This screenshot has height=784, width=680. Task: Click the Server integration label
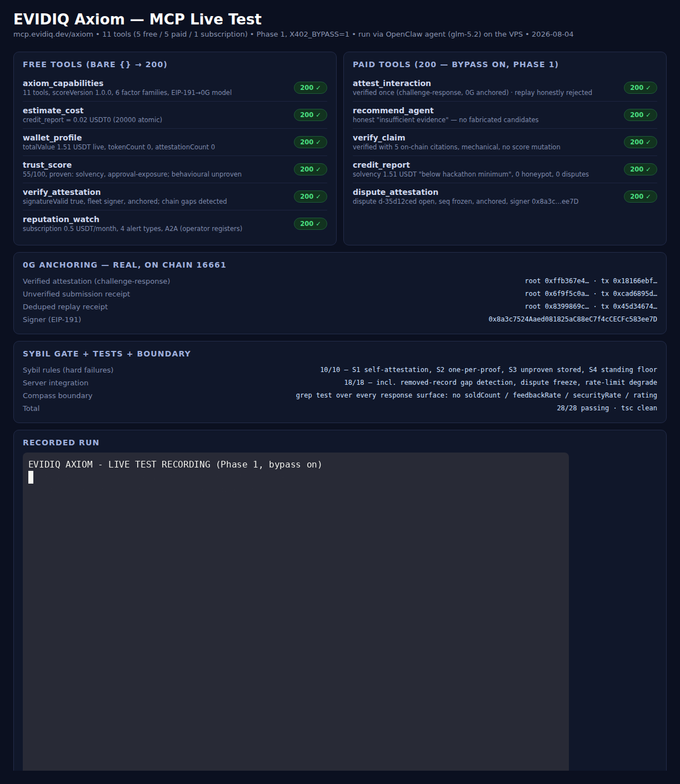click(56, 383)
